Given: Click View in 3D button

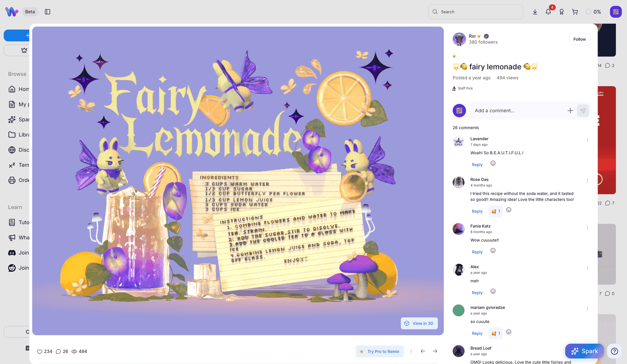Looking at the screenshot, I should click(x=419, y=324).
